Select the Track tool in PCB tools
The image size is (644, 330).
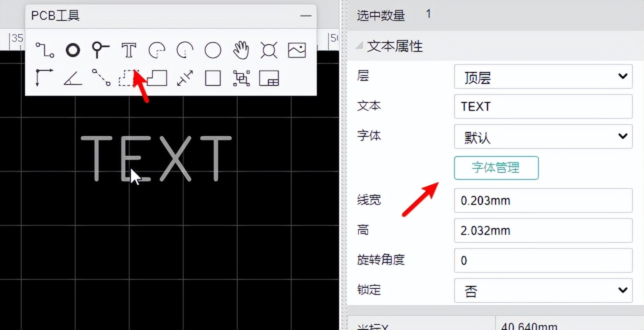[x=44, y=50]
